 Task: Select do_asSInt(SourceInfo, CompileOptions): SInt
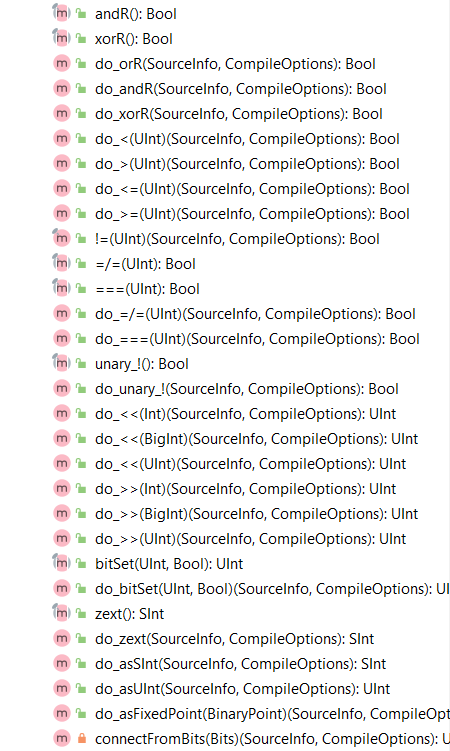click(240, 664)
